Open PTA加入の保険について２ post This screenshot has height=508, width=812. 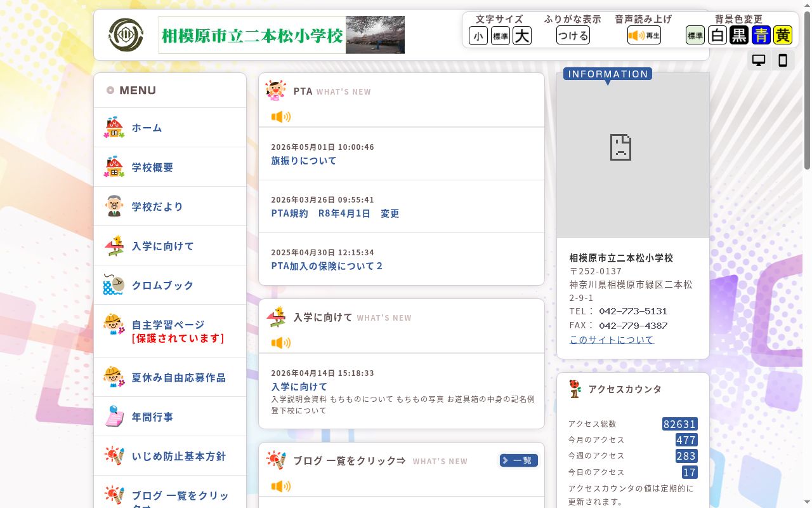pos(327,266)
